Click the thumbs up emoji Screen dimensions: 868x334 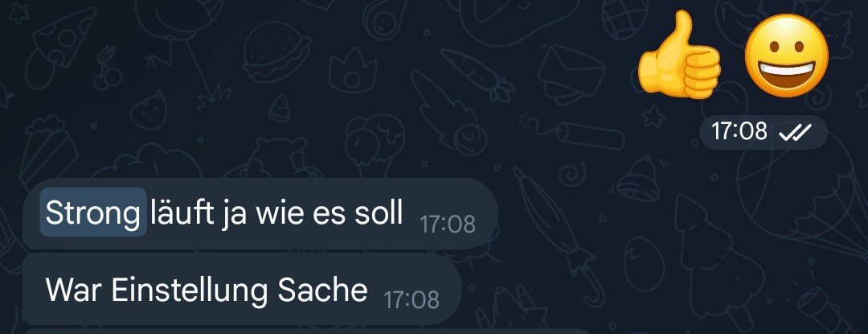click(678, 56)
